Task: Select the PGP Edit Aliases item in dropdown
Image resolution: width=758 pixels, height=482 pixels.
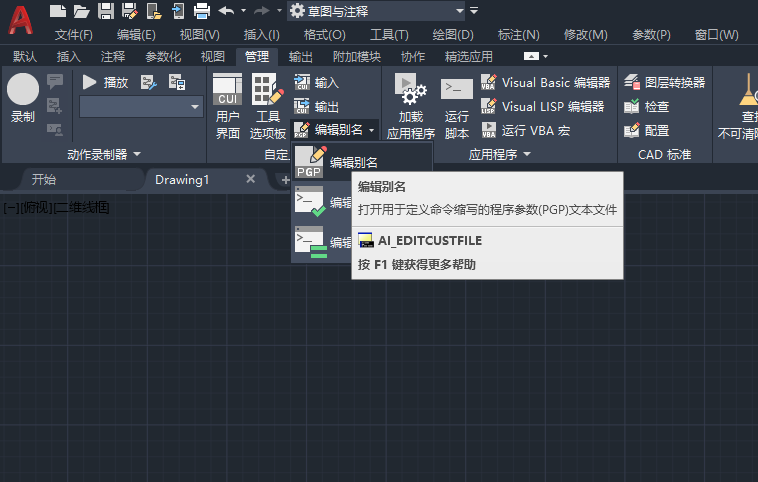Action: pos(361,162)
